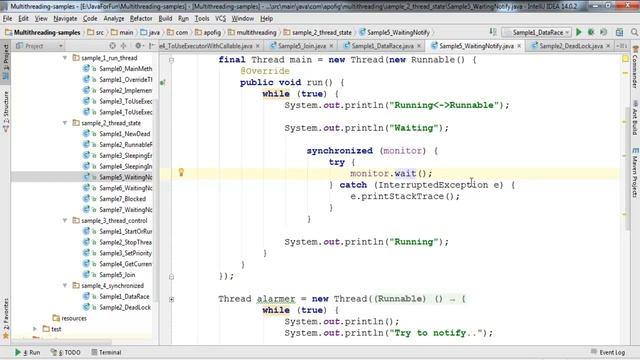Open the Ant Build side panel
Image resolution: width=640 pixels, height=360 pixels.
click(x=635, y=118)
